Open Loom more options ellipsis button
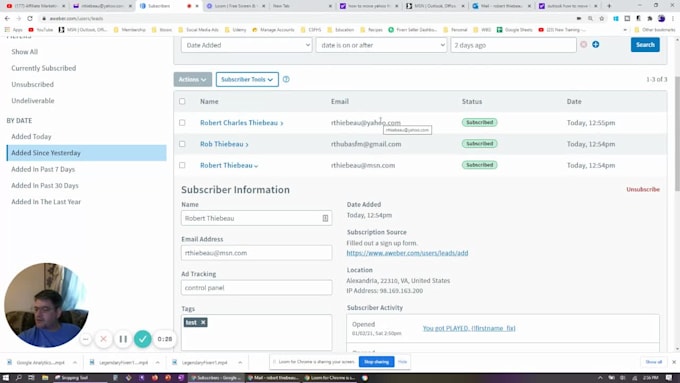Screen dimensions: 680x383 click(x=86, y=339)
